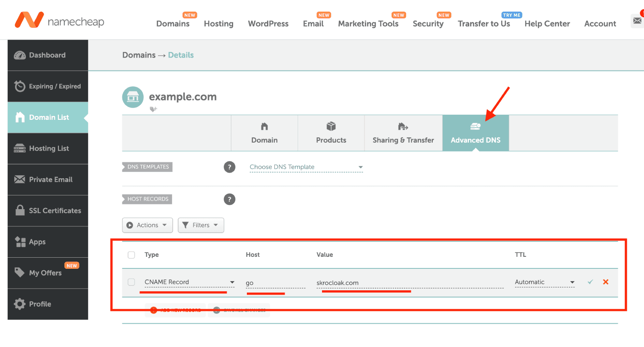The height and width of the screenshot is (347, 644).
Task: Go to Dashboard in the sidebar
Action: tap(48, 55)
